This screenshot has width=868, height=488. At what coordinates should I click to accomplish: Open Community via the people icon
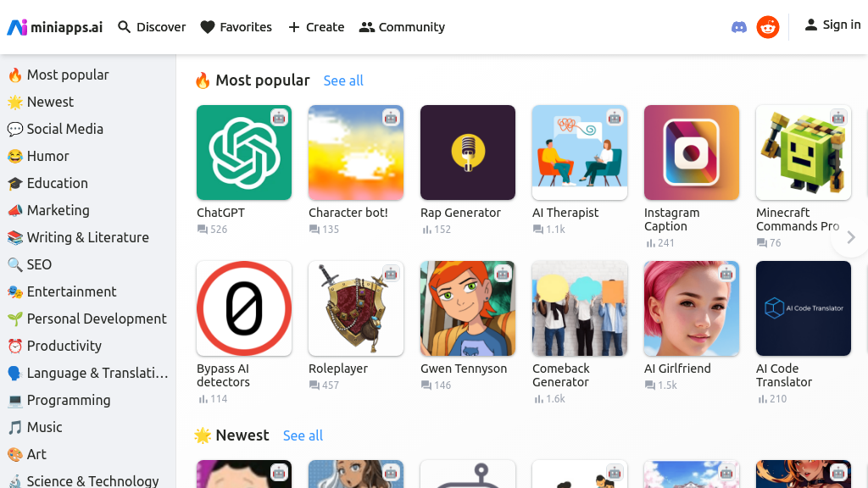[x=364, y=26]
